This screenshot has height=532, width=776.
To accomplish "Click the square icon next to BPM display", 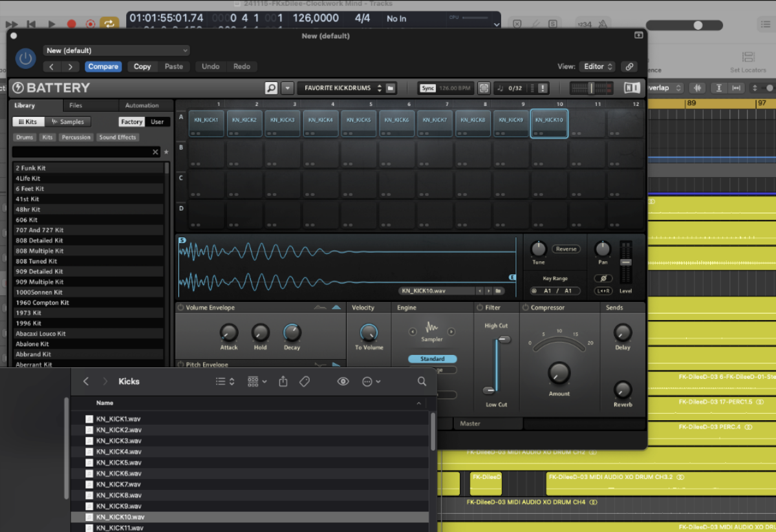I will [484, 88].
